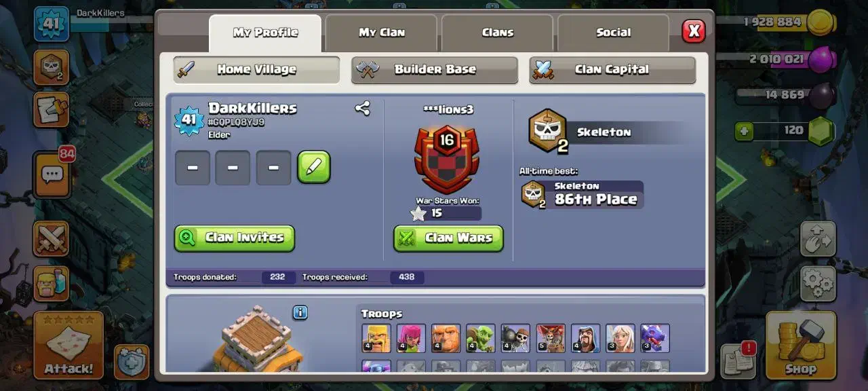Tap the share icon next to DarkKillers
868x391 pixels.
click(362, 108)
